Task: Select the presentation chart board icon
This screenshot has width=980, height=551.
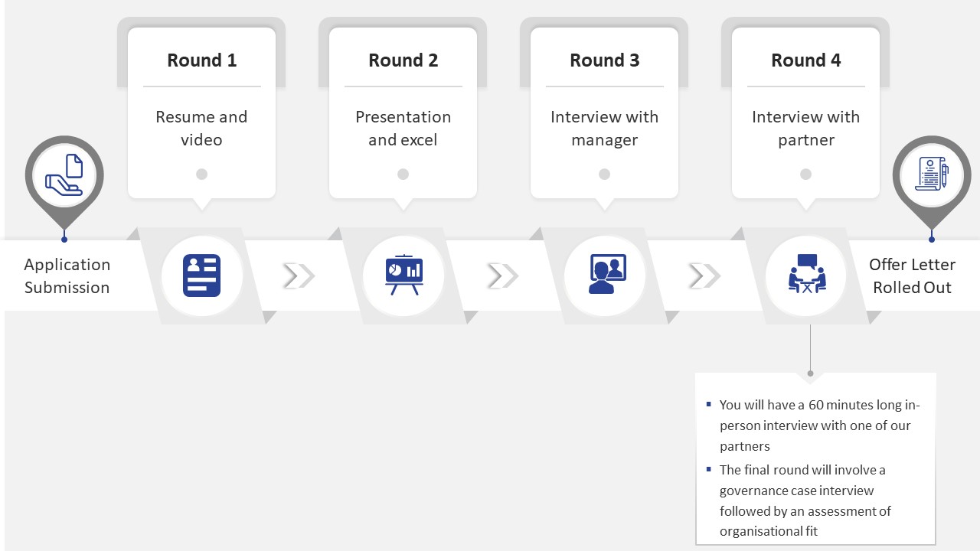Action: (x=403, y=275)
